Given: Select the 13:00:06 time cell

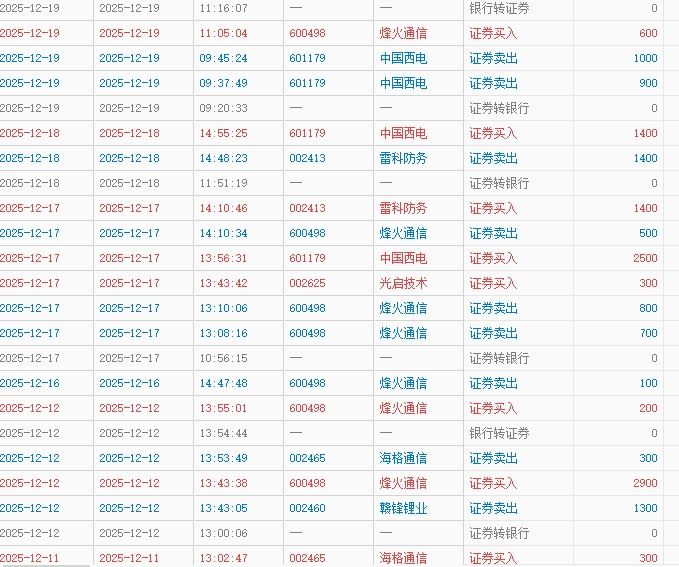Looking at the screenshot, I should (223, 534).
